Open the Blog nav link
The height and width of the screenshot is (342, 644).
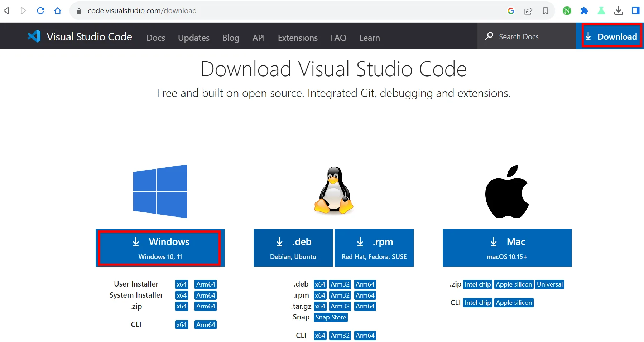point(231,38)
